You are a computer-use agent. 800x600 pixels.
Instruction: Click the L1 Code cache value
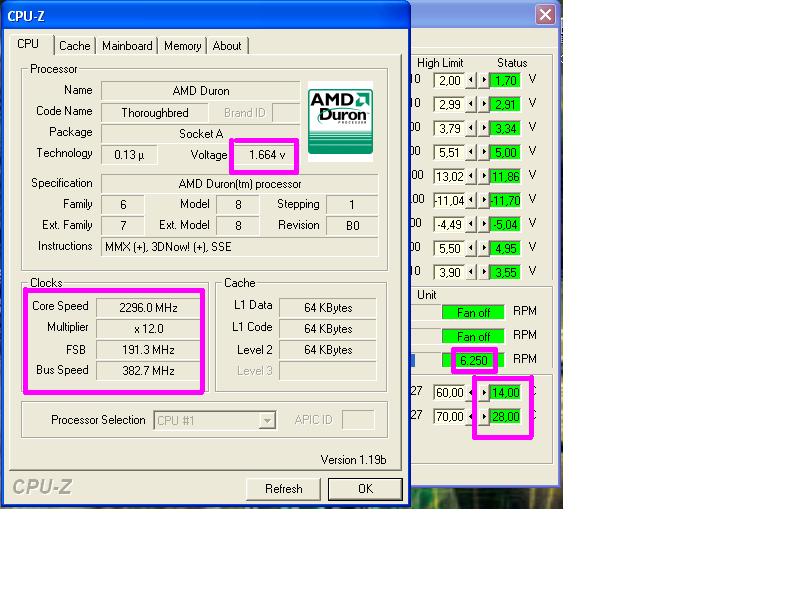point(328,329)
